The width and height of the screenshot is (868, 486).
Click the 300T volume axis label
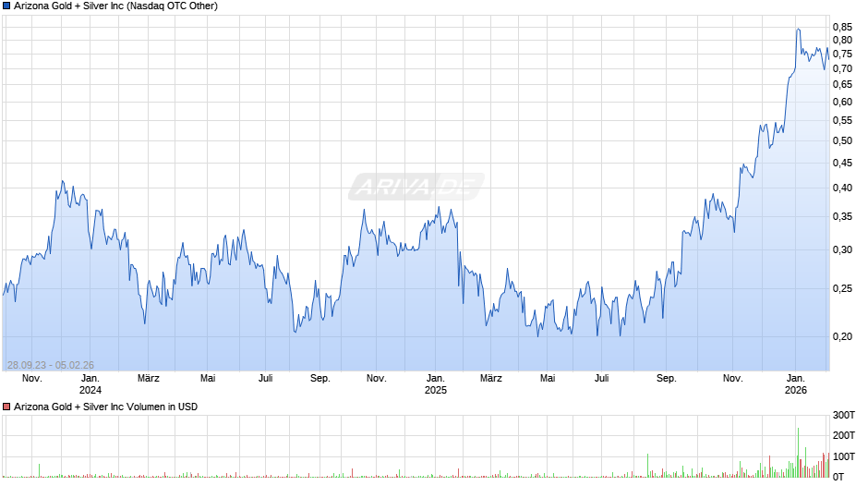(844, 415)
